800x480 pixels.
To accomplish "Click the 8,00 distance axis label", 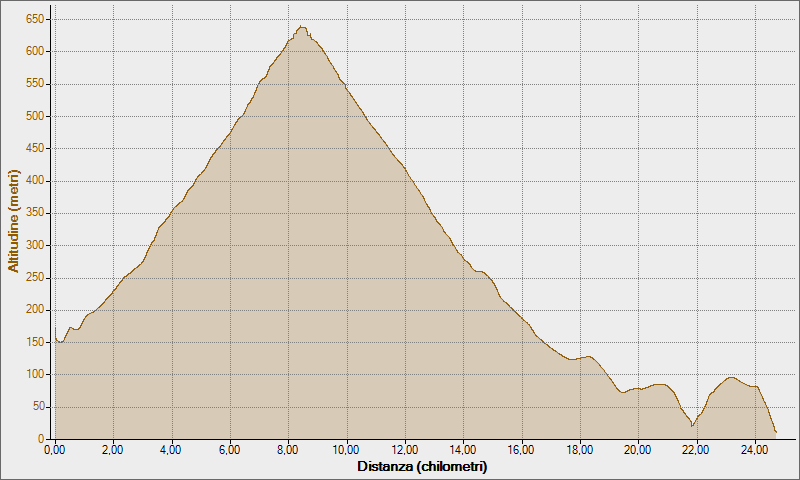I will click(x=288, y=450).
